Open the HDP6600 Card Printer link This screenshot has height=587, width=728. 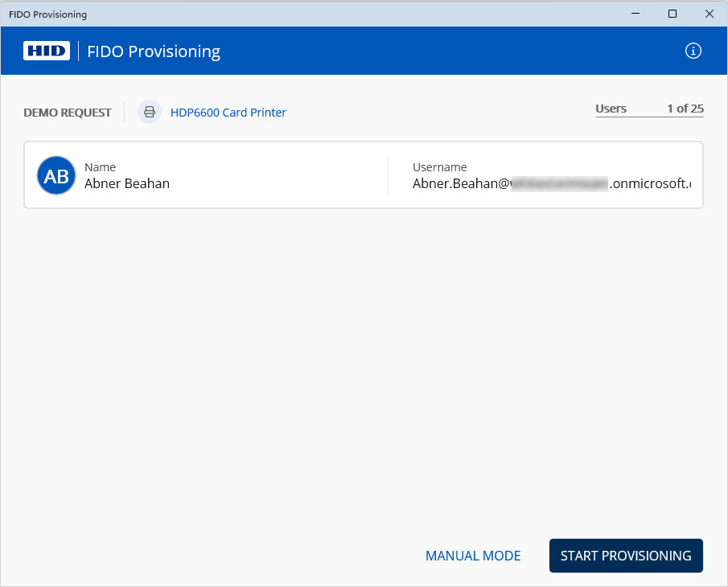(228, 113)
